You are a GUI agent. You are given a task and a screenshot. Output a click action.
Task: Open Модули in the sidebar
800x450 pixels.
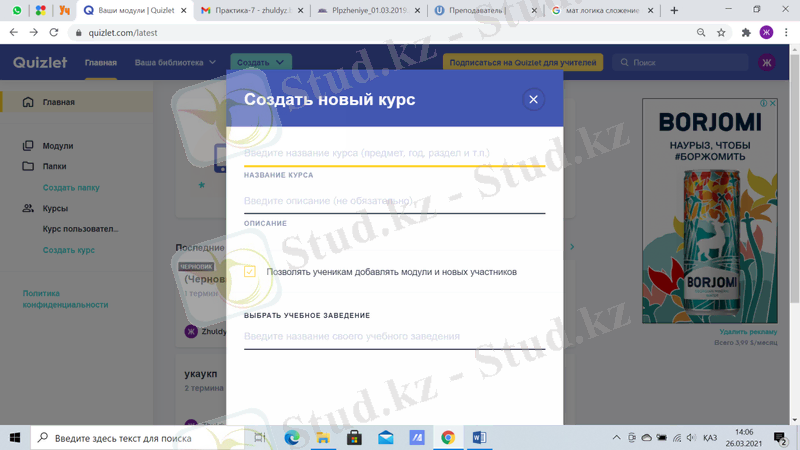(x=58, y=146)
